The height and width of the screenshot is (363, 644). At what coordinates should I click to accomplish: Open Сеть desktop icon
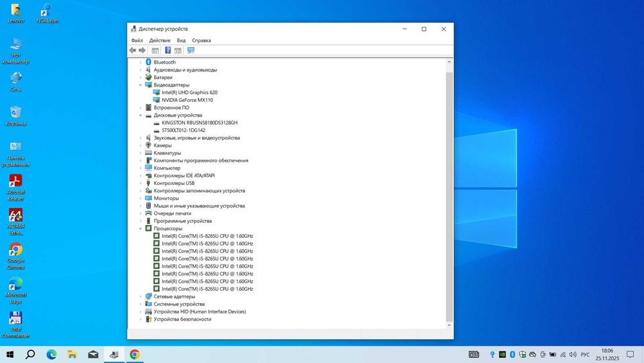(15, 81)
